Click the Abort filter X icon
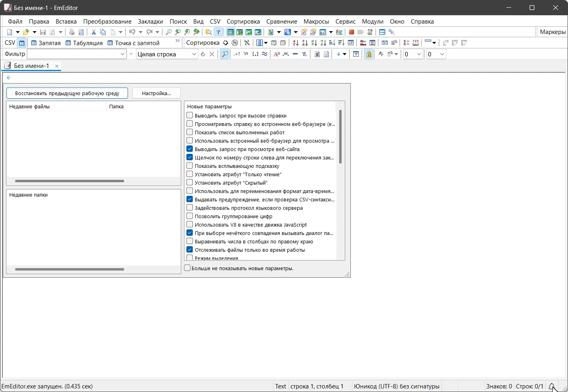Viewport: 568px width, 392px height. pyautogui.click(x=212, y=54)
